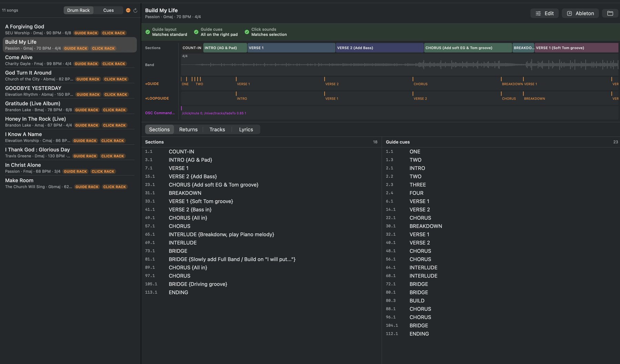Open the Edit button
This screenshot has height=364, width=620.
coord(545,13)
